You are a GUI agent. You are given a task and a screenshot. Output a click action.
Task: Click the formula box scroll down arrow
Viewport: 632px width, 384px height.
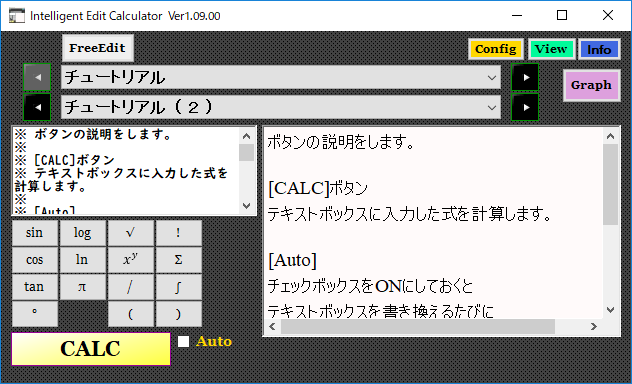pyautogui.click(x=246, y=205)
